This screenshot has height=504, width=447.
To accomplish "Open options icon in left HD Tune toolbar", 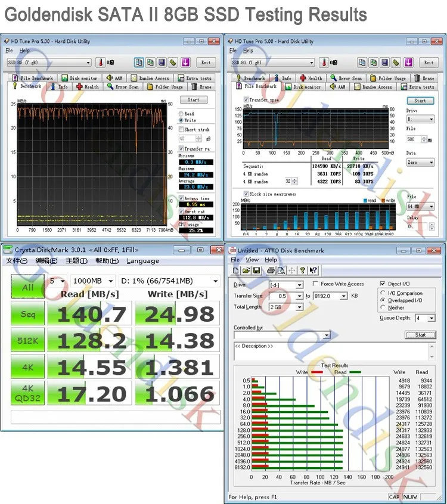I will 173,63.
